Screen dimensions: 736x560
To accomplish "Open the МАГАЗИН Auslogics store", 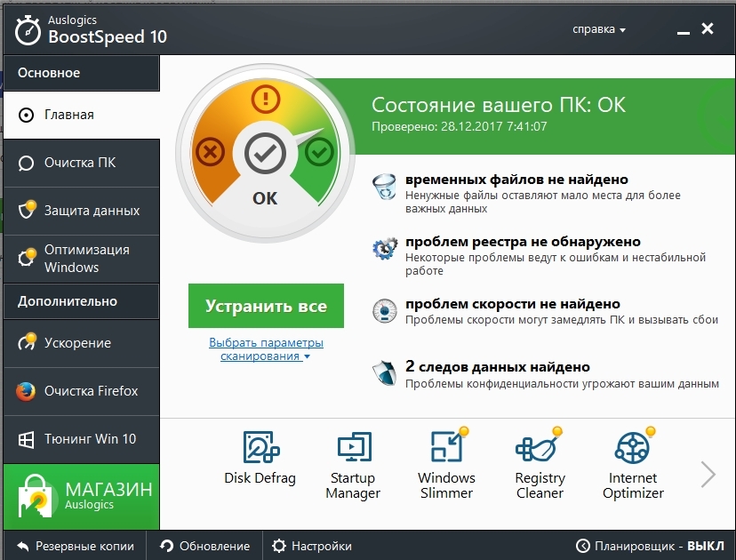I will coord(82,497).
